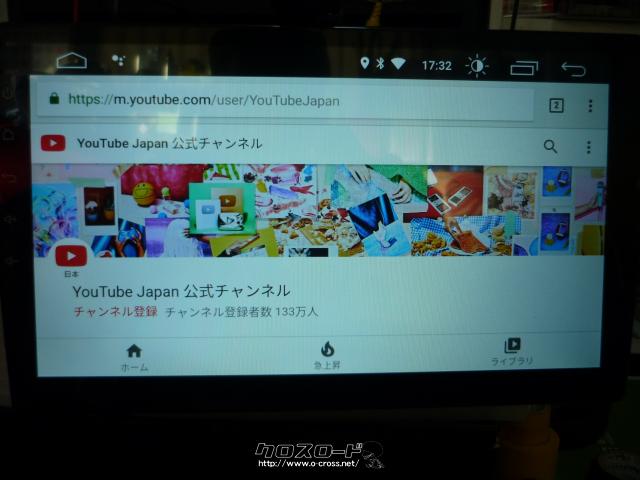
Task: Open the 急上昇 trending tab
Action: coord(327,356)
